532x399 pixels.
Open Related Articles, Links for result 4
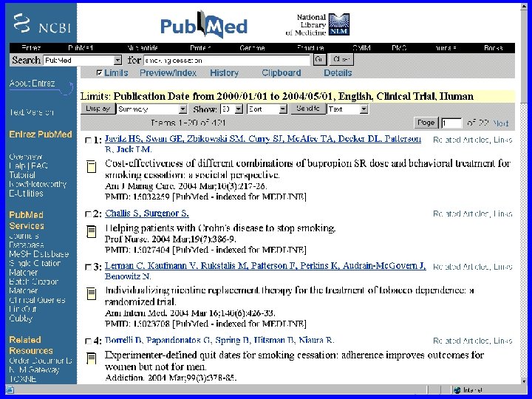coord(472,341)
